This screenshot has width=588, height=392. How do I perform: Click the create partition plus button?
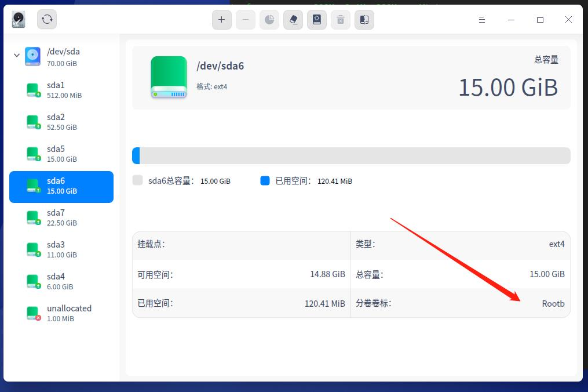[222, 20]
